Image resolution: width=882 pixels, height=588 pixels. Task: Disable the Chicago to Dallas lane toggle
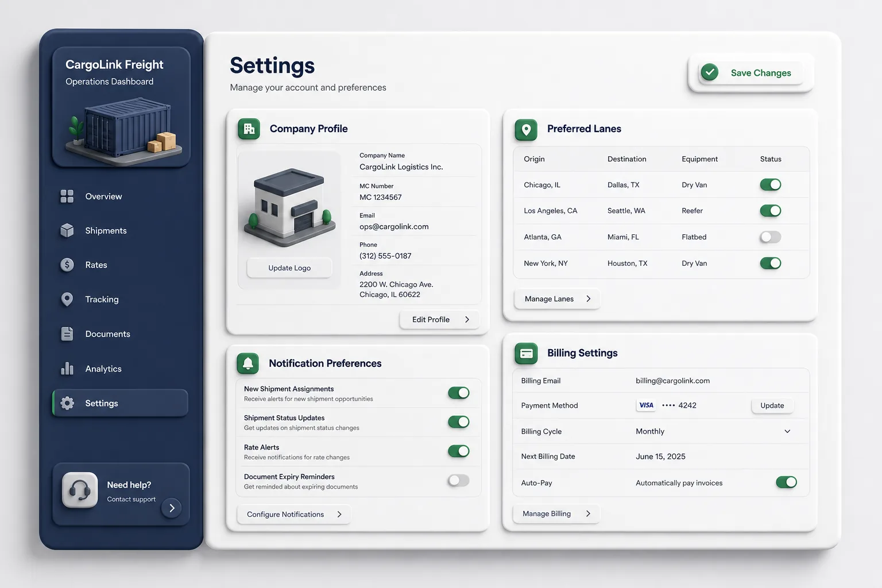tap(771, 185)
